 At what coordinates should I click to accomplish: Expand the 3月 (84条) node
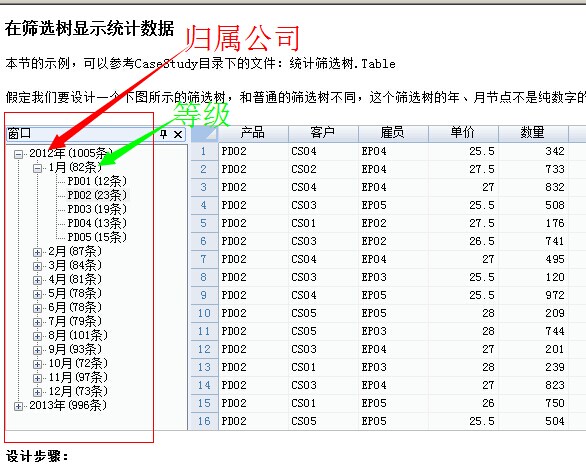[x=37, y=266]
